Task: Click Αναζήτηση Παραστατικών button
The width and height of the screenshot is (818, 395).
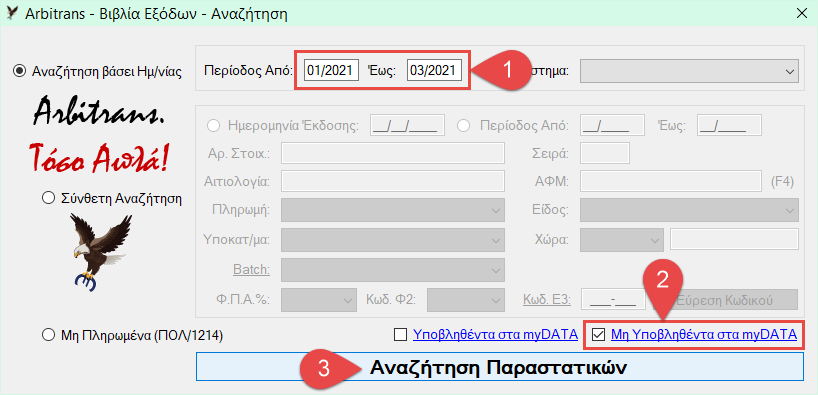Action: pyautogui.click(x=499, y=367)
